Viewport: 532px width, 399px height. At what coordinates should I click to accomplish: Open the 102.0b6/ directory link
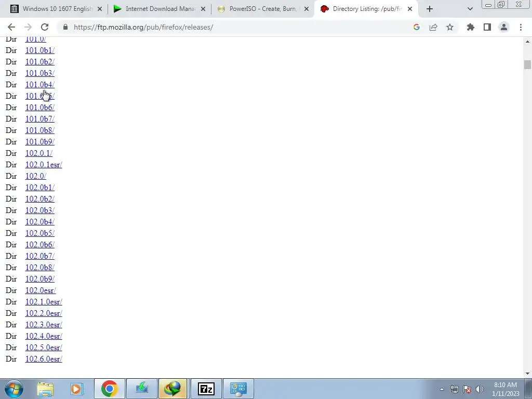coord(39,245)
